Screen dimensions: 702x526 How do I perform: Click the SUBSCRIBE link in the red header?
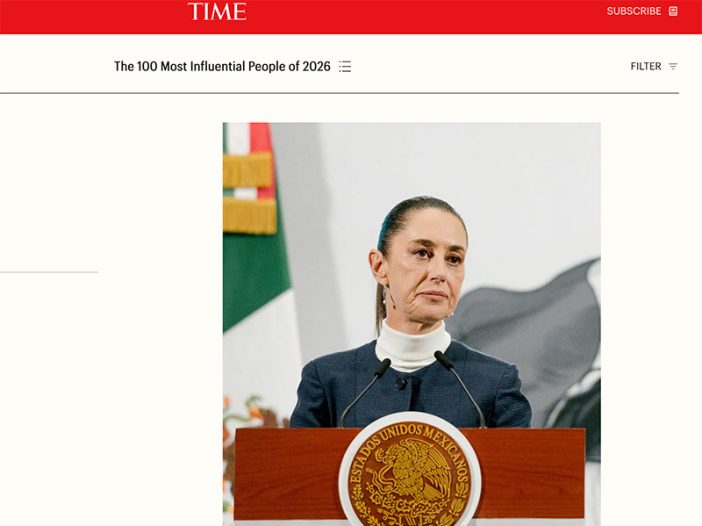[x=634, y=11]
